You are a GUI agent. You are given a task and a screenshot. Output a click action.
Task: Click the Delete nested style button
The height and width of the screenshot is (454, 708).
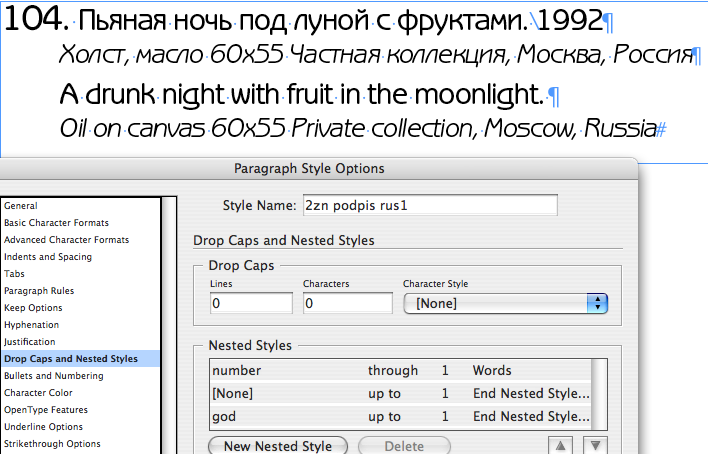(x=403, y=445)
